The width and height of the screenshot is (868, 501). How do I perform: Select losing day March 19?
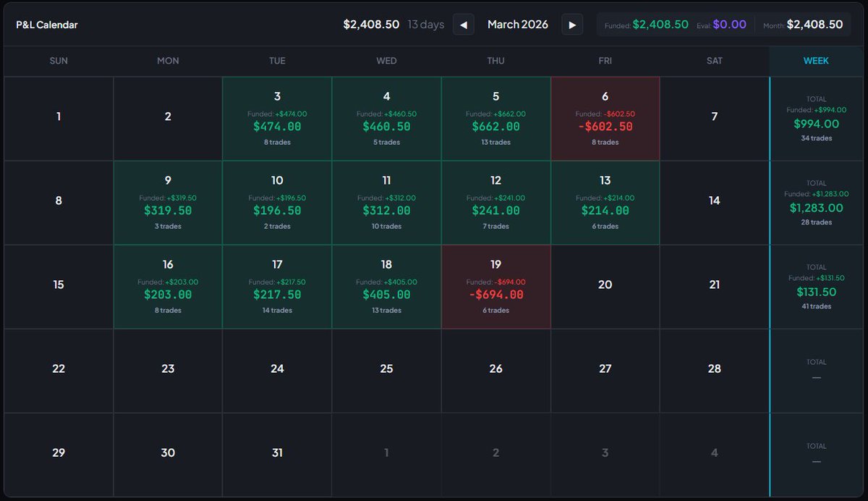(495, 287)
